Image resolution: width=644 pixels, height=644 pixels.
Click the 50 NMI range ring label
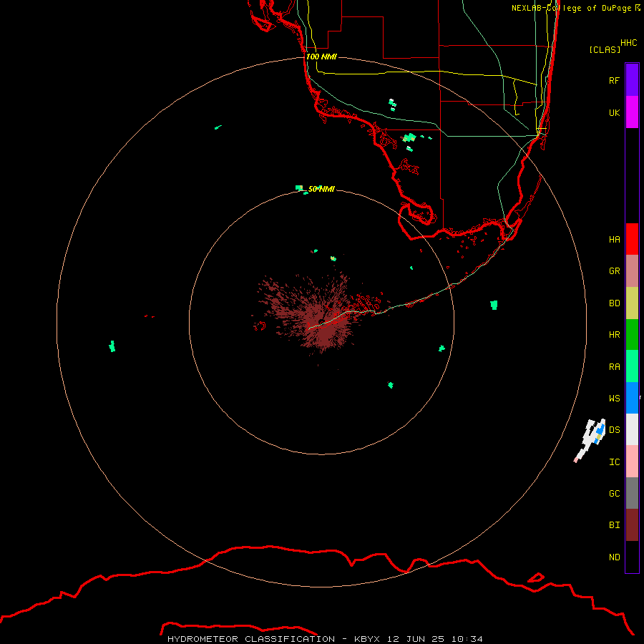point(321,189)
